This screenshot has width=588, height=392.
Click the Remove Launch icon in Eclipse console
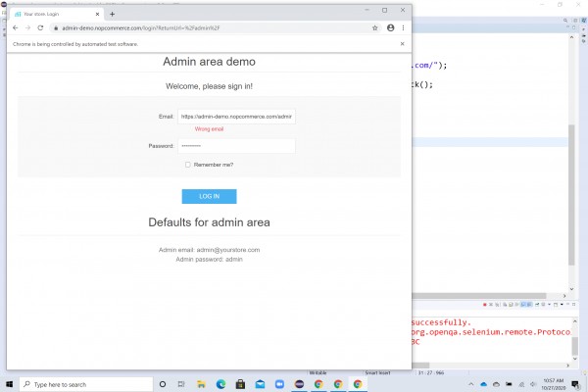point(491,305)
